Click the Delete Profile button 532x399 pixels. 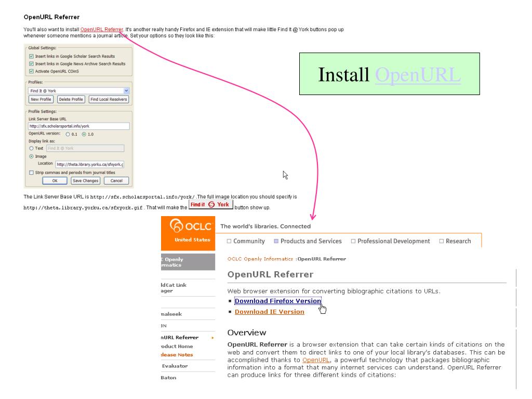71,99
